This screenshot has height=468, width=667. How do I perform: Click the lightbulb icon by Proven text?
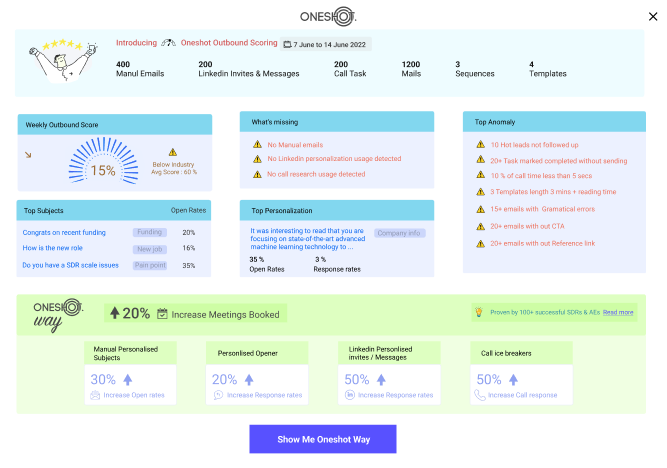[479, 312]
